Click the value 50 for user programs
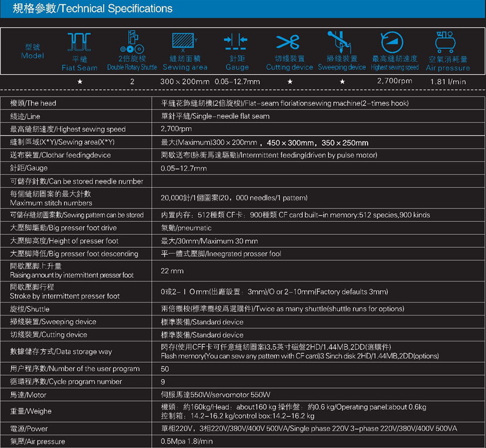 pos(165,369)
